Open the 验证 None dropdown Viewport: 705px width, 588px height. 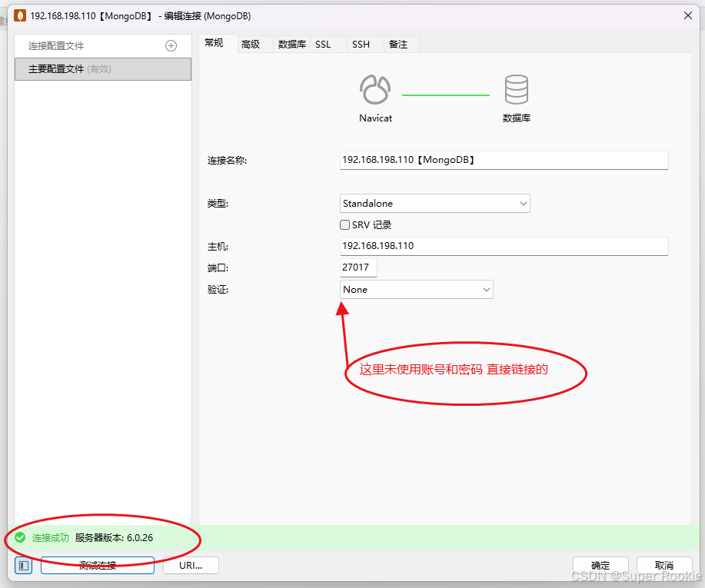417,290
